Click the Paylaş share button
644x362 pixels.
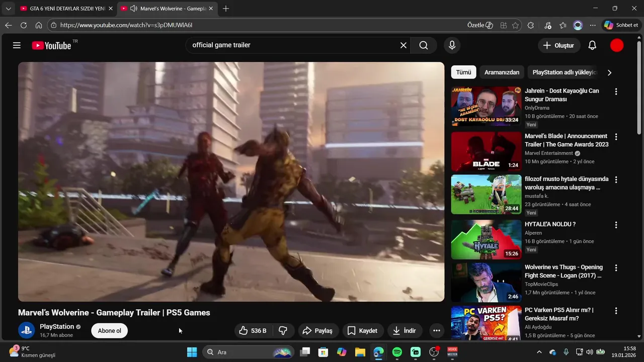[318, 330]
